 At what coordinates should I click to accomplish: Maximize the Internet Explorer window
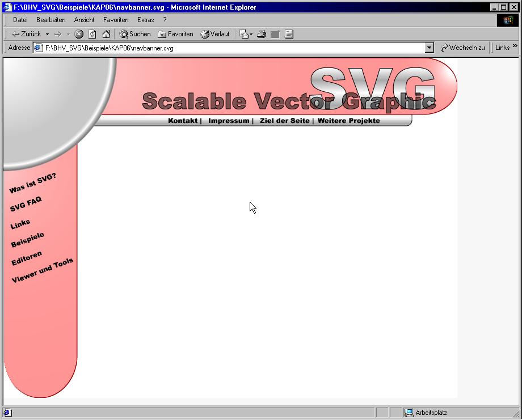point(504,7)
